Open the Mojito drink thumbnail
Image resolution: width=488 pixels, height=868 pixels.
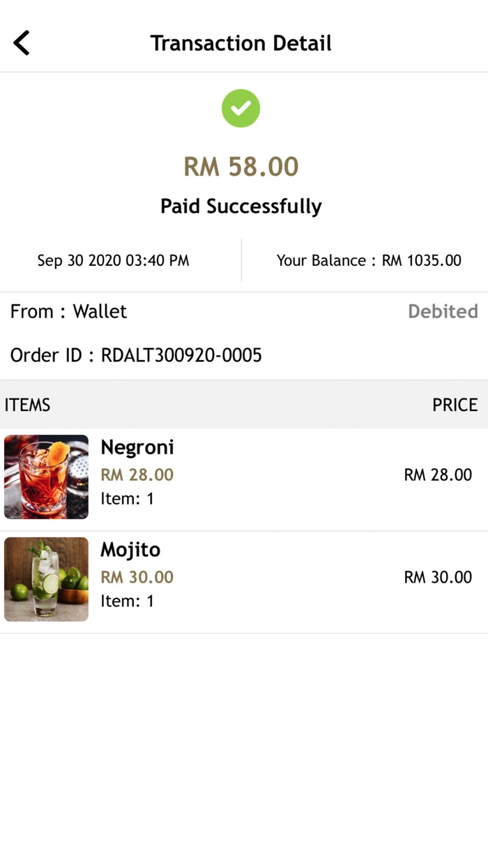(46, 579)
